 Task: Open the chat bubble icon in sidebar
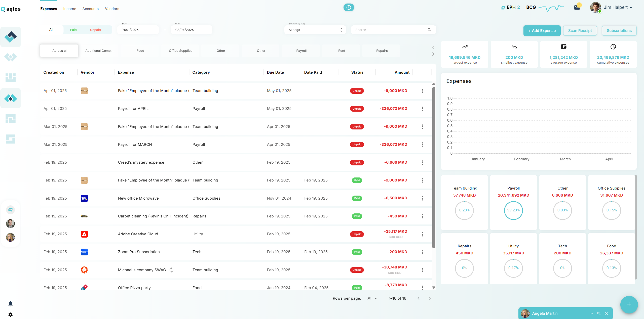(x=10, y=210)
